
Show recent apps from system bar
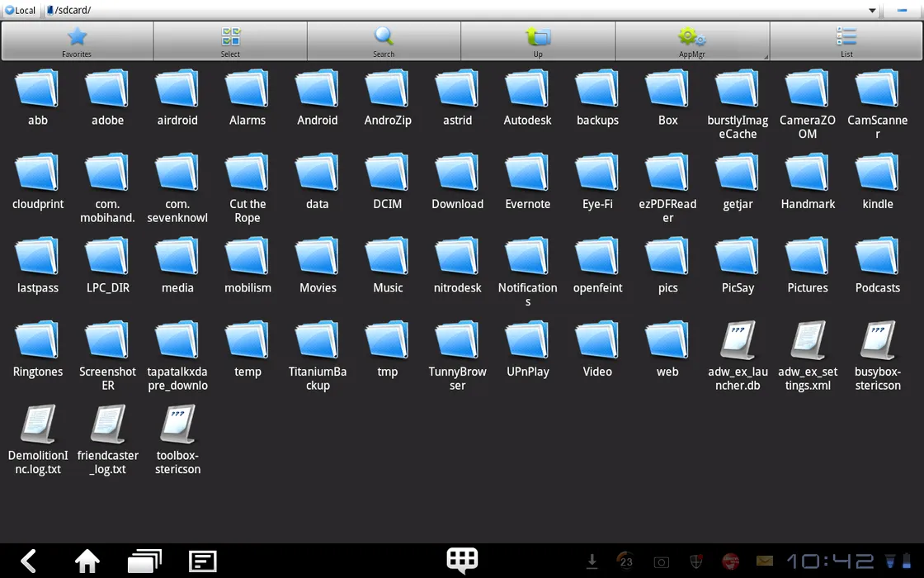tap(144, 561)
